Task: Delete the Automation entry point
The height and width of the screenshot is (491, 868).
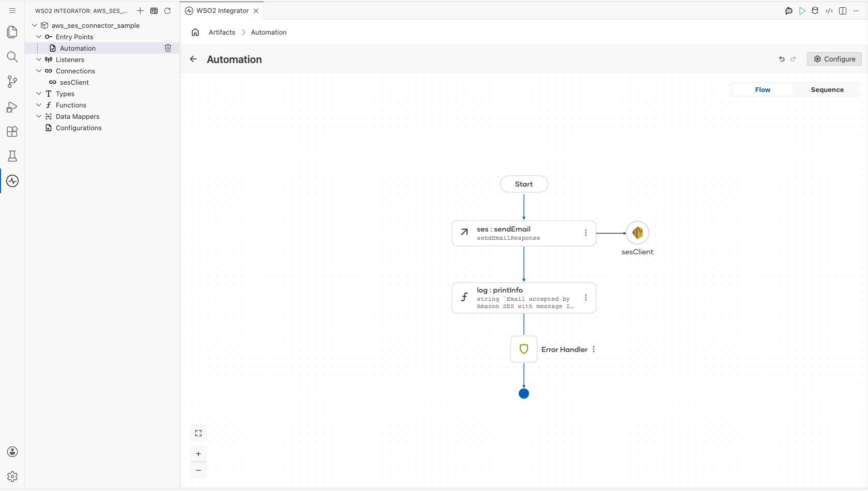Action: (x=168, y=48)
